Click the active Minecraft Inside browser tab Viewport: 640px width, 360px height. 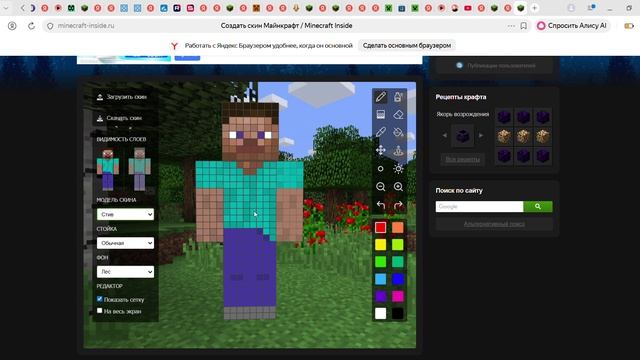pyautogui.click(x=520, y=8)
